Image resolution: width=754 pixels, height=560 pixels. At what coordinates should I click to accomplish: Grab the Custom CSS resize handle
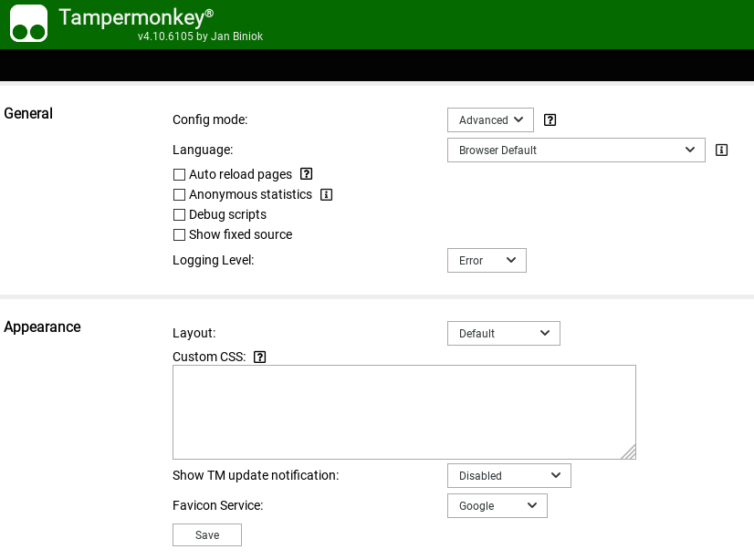coord(630,453)
